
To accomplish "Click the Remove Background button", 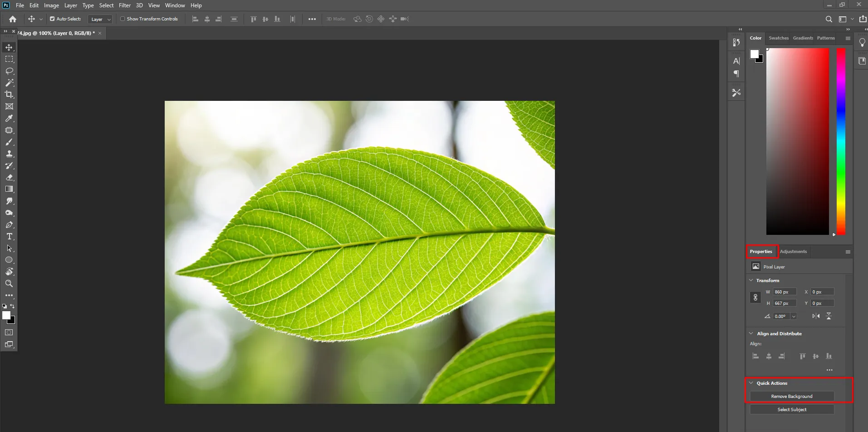I will click(x=792, y=397).
